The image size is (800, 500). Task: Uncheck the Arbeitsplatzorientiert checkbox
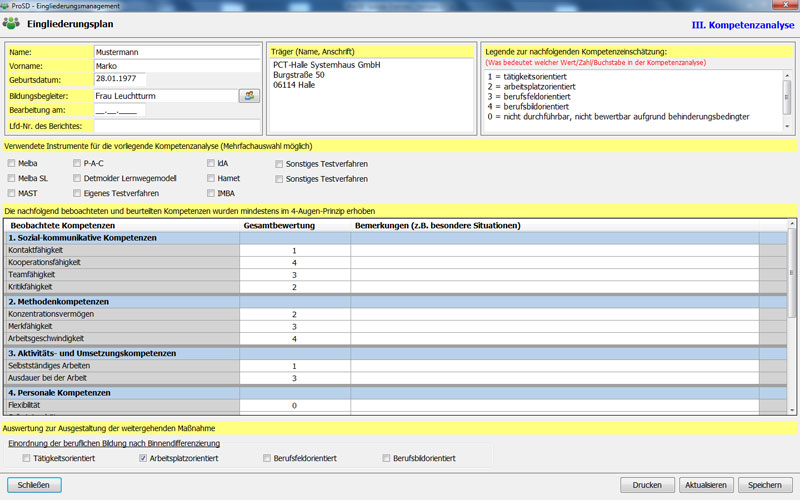pyautogui.click(x=143, y=458)
